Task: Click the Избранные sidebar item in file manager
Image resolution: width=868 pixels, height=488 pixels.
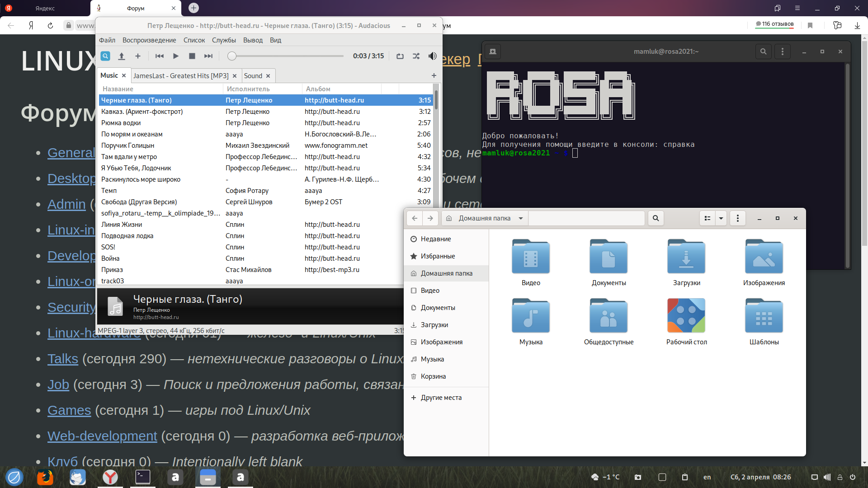Action: pyautogui.click(x=439, y=256)
